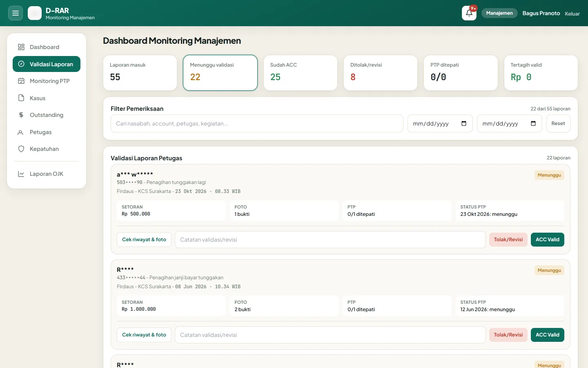Open Laporan OJK menu item
Viewport: 588px width, 368px height.
click(47, 174)
